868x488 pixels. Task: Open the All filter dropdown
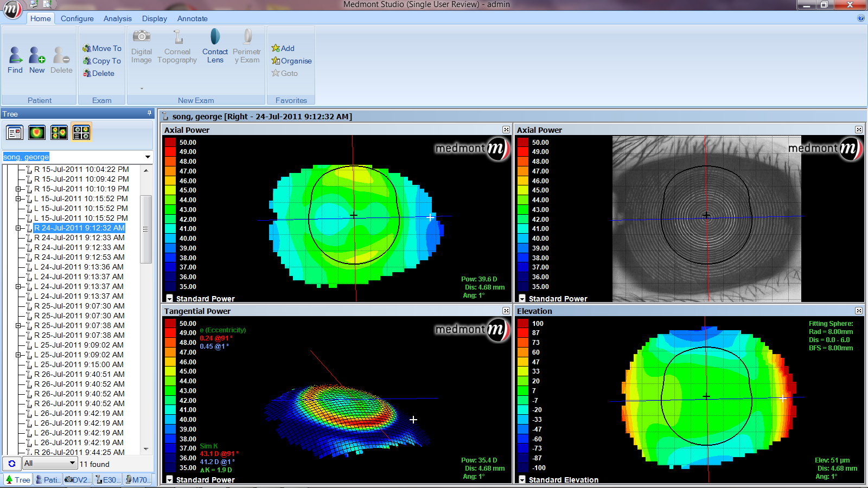coord(72,463)
